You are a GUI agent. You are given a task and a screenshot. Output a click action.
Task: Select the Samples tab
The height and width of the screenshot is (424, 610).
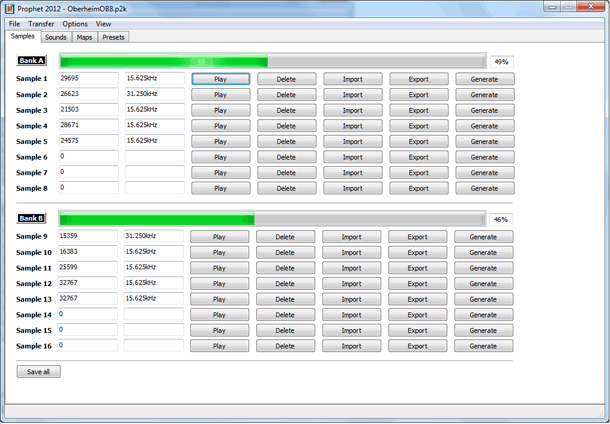tap(23, 36)
